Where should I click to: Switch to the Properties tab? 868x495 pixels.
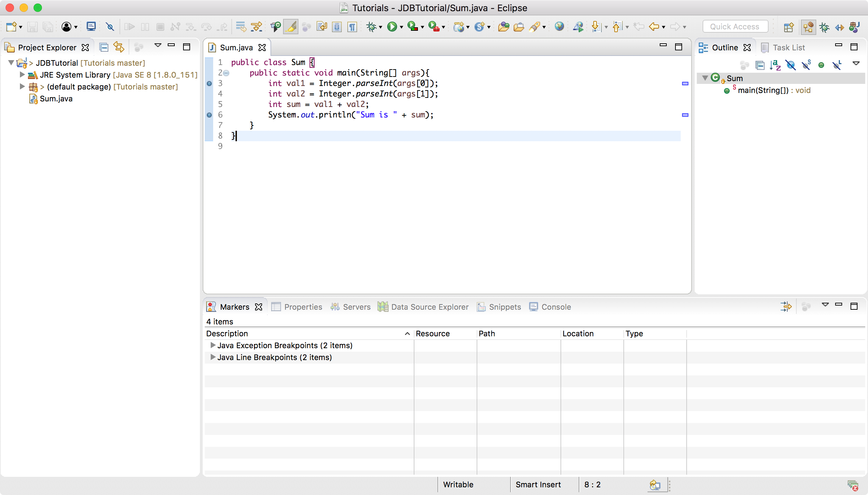tap(297, 307)
